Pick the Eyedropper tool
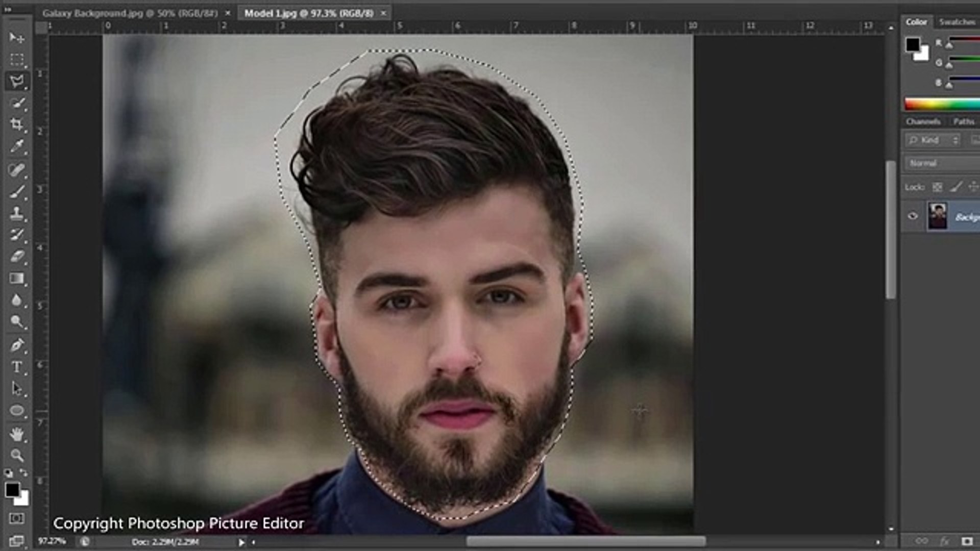Image resolution: width=980 pixels, height=551 pixels. [17, 146]
